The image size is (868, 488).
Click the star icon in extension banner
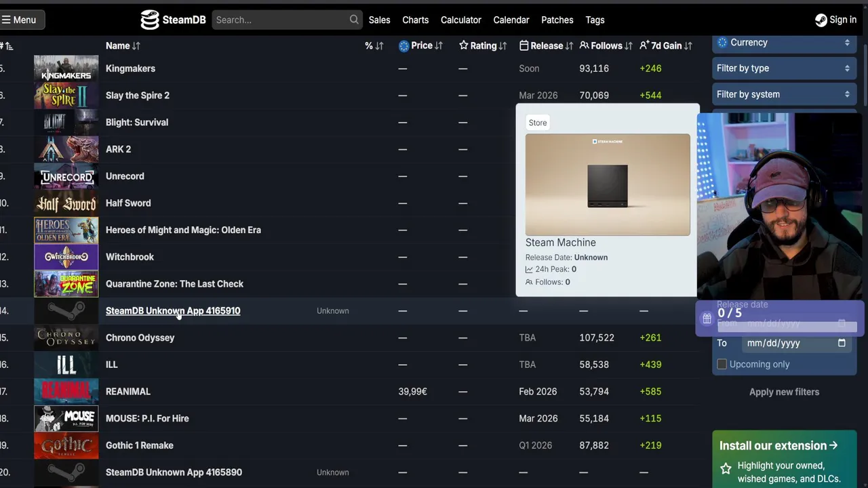pyautogui.click(x=726, y=468)
